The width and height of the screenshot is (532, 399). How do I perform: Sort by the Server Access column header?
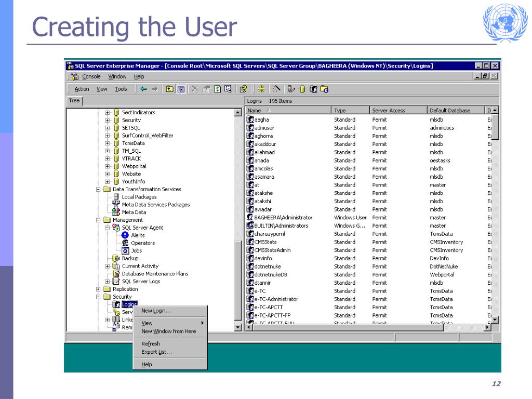pos(398,110)
